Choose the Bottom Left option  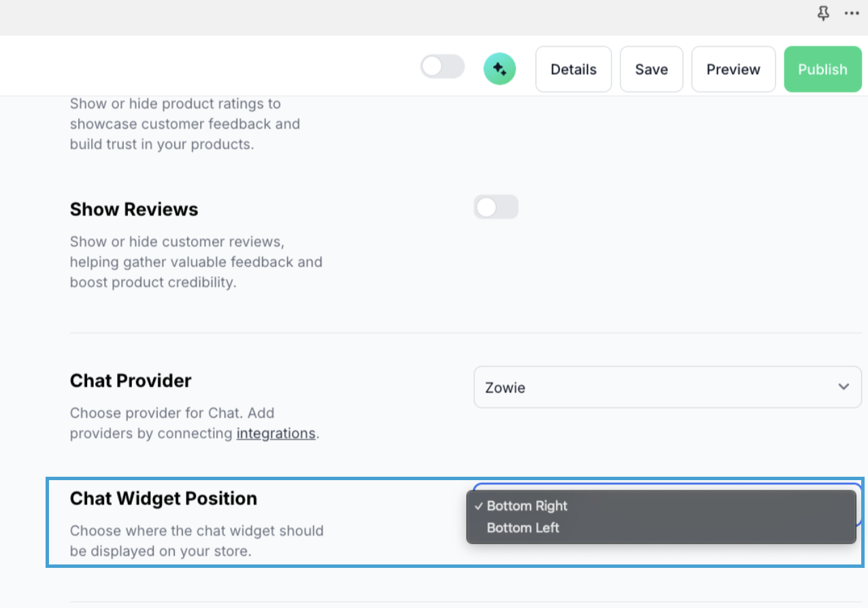522,528
